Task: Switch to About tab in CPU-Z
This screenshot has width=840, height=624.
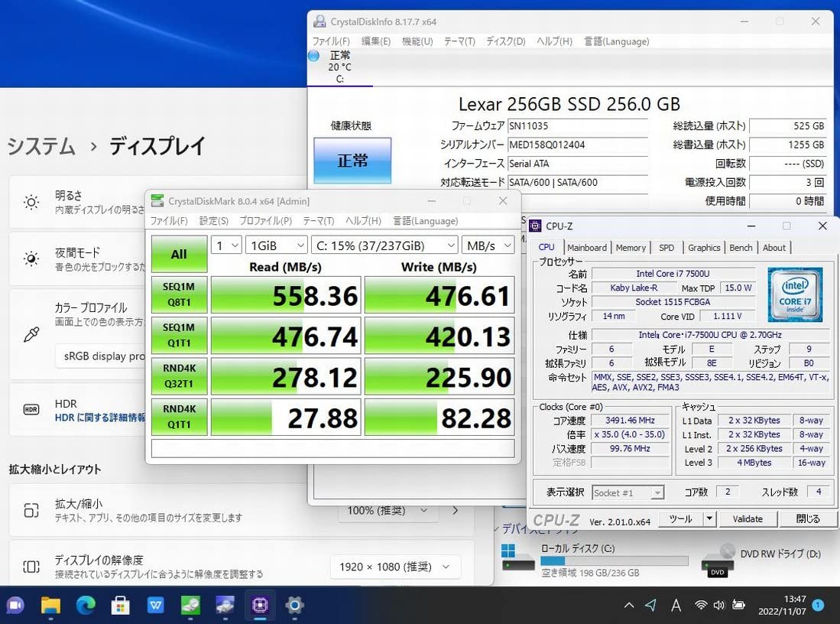Action: [774, 248]
